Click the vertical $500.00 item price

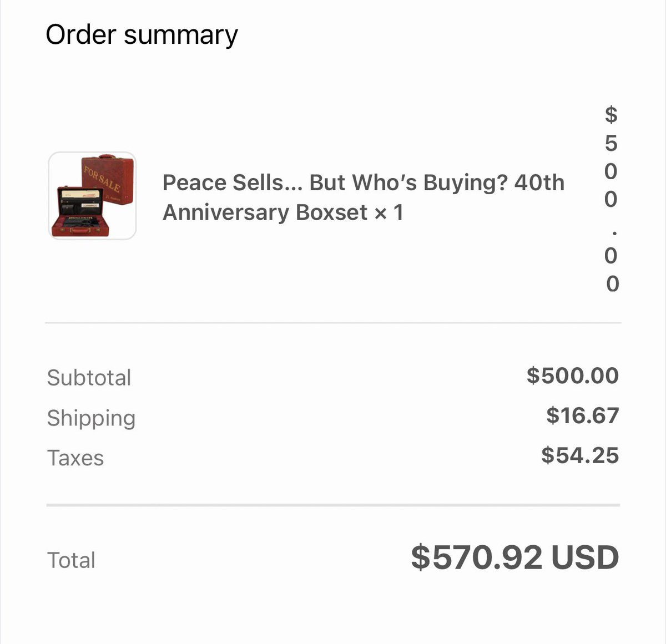[611, 199]
